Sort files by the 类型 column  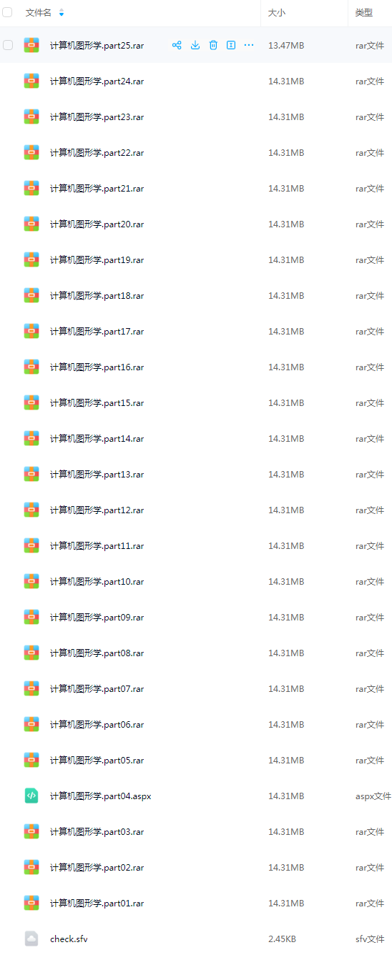tap(363, 13)
